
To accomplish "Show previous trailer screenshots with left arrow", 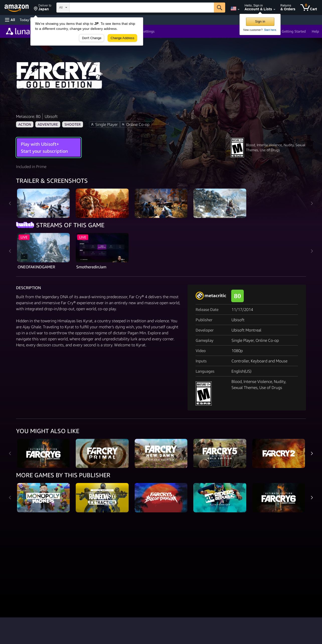I will click(x=10, y=203).
